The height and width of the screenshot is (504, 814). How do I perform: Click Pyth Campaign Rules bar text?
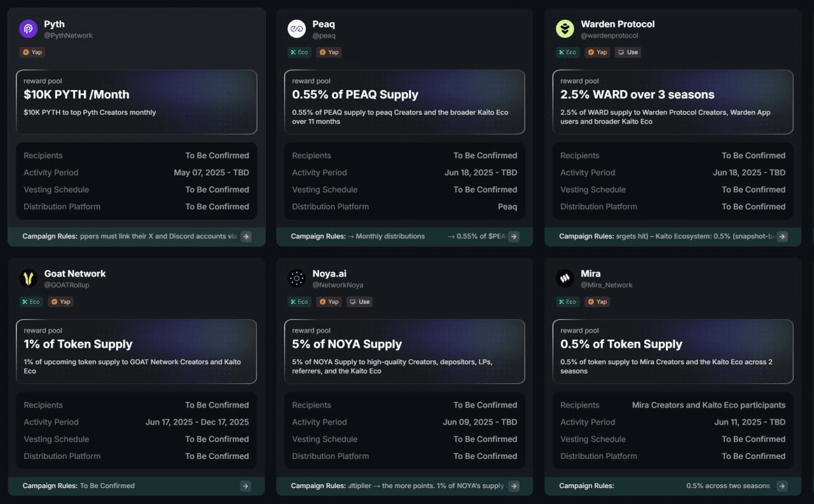(x=130, y=236)
